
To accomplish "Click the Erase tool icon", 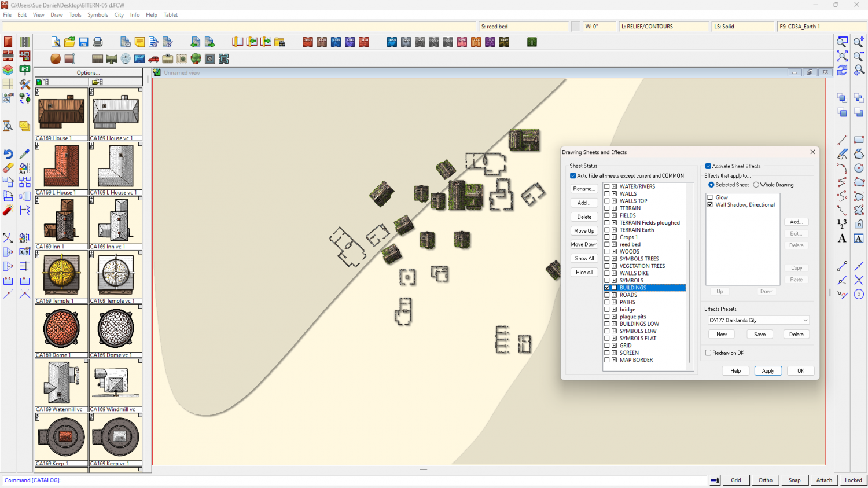I will [x=8, y=168].
